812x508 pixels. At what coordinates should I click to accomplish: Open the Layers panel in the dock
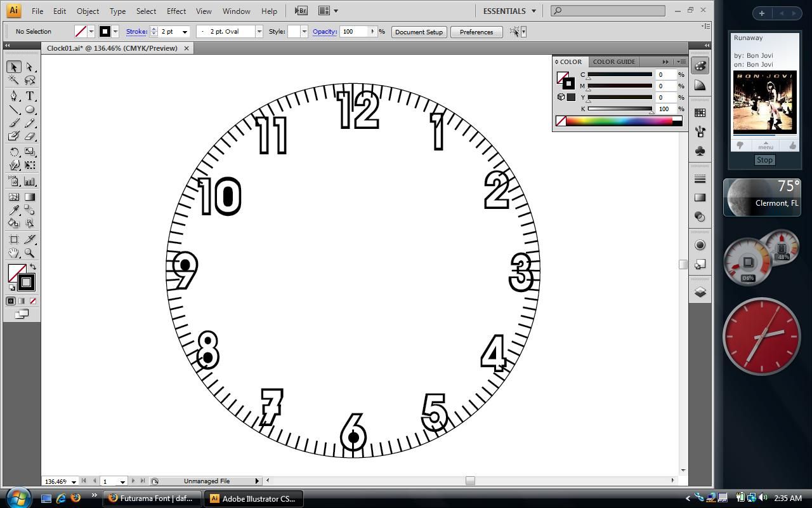tap(700, 292)
